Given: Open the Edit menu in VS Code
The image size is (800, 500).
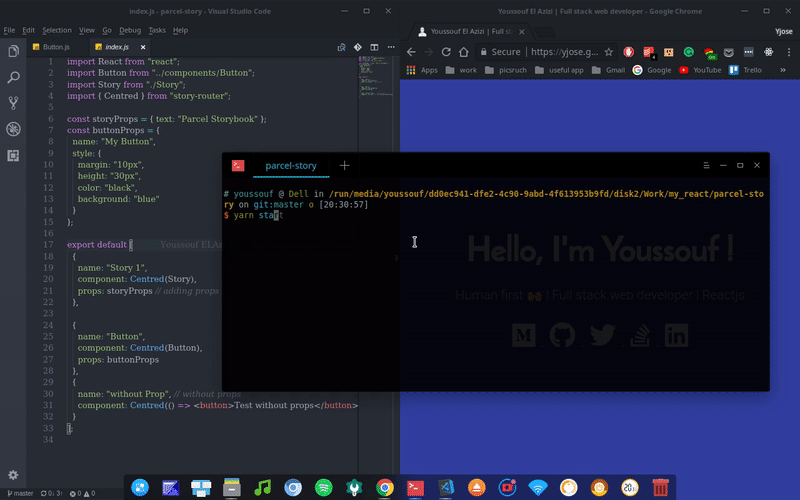Looking at the screenshot, I should [29, 30].
